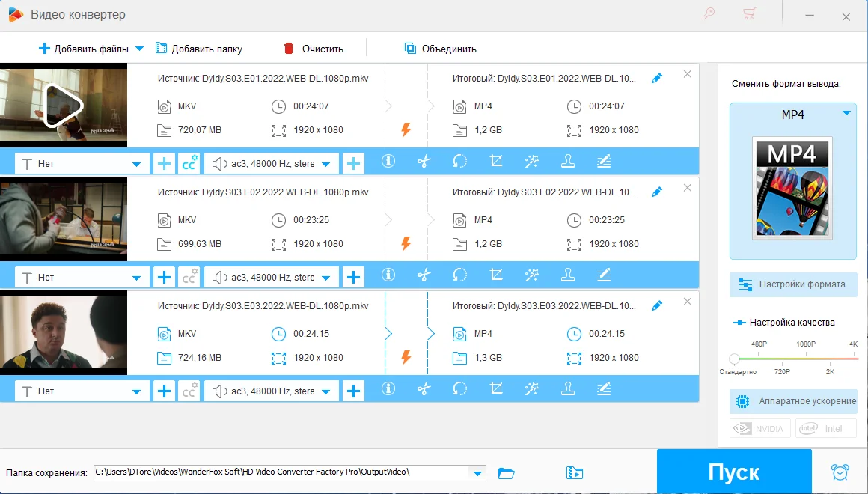This screenshot has height=494, width=868.
Task: Toggle closed captions for E02
Action: (189, 278)
